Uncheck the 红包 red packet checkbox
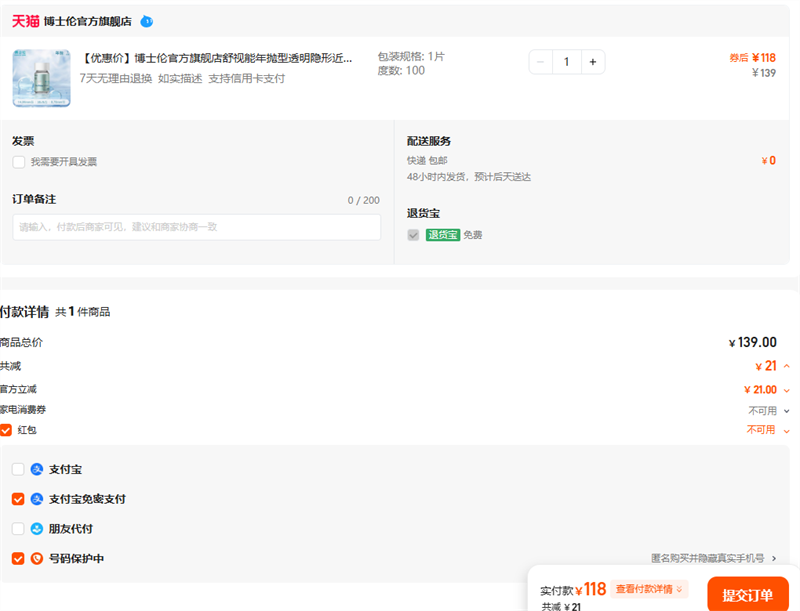 coord(6,430)
